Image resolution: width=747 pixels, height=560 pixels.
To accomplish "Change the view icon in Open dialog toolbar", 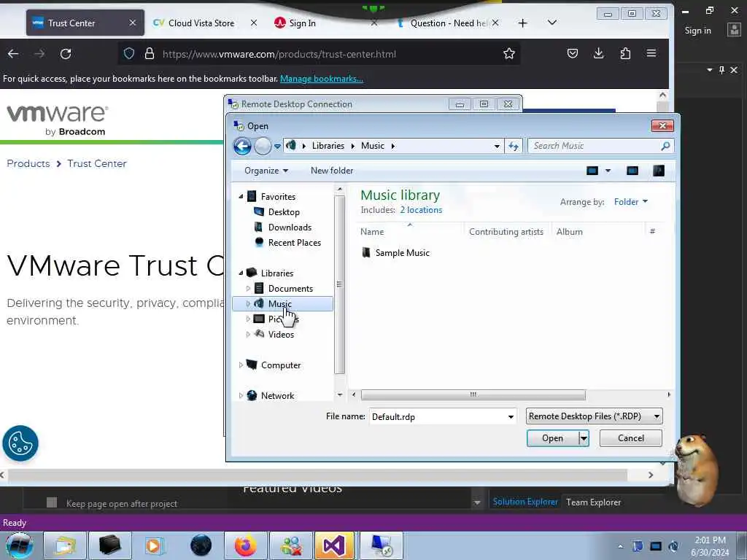I will point(592,171).
